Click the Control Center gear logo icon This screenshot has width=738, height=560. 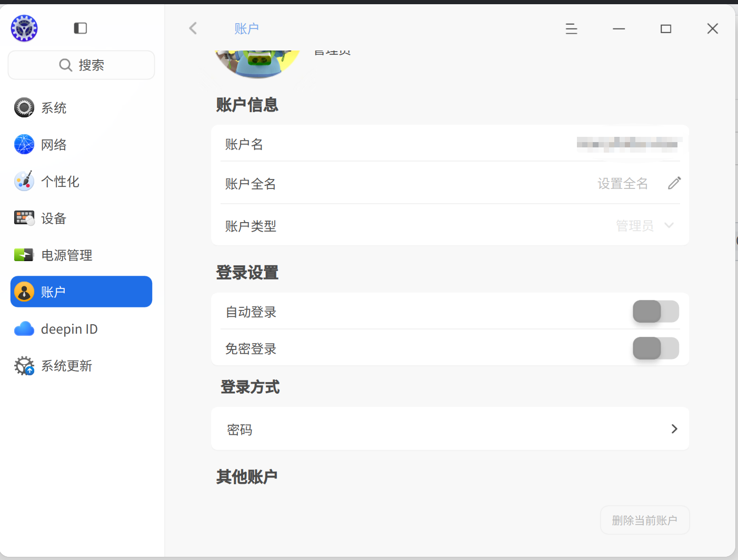click(x=24, y=28)
